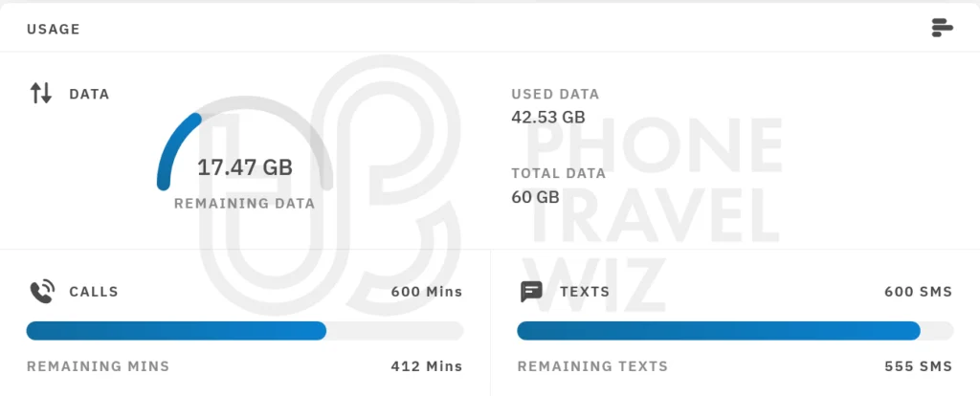The image size is (980, 396).
Task: Select the USAGE header title
Action: pyautogui.click(x=54, y=30)
